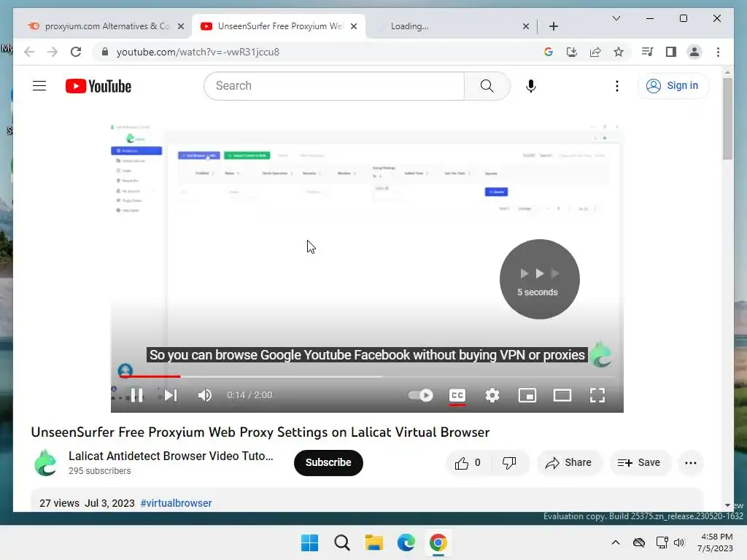Expand the tab search dropdown
747x560 pixels.
(x=616, y=18)
